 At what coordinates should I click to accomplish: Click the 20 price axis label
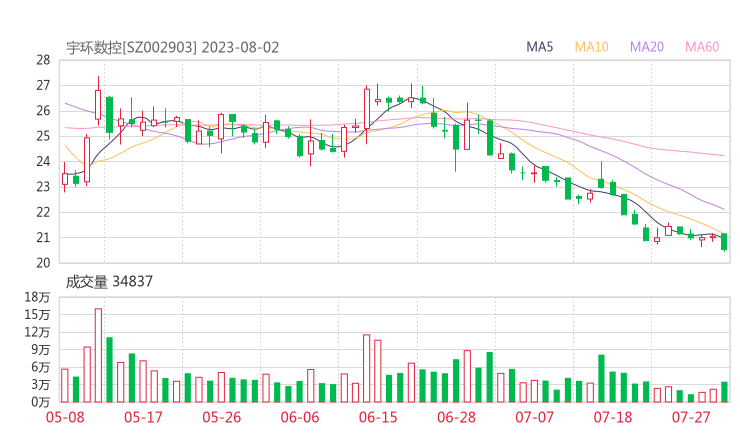pos(43,263)
